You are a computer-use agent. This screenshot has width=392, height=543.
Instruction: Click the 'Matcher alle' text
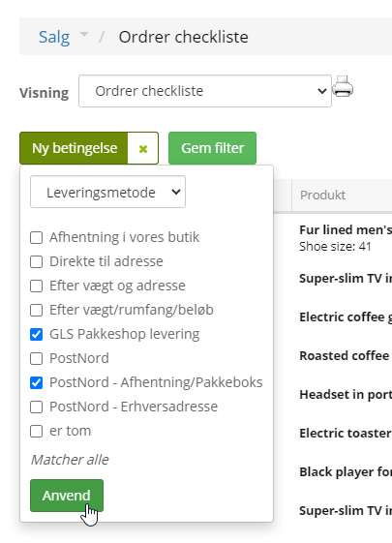point(70,460)
